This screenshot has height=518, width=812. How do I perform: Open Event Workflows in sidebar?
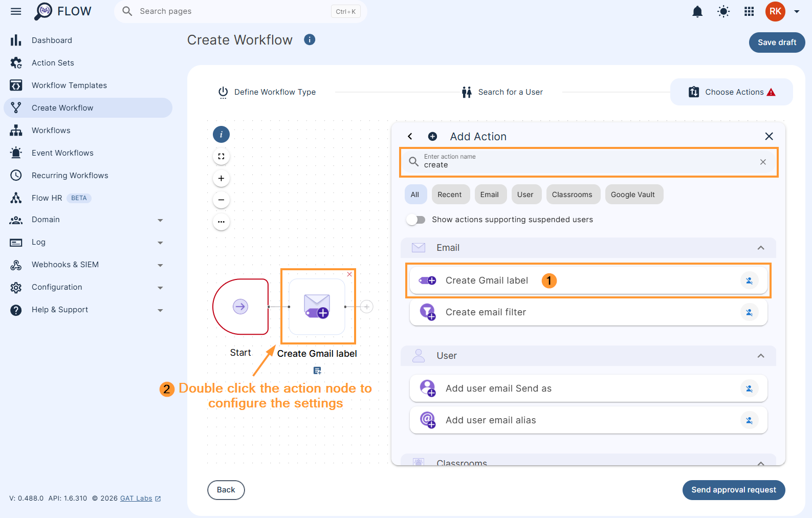87,153
